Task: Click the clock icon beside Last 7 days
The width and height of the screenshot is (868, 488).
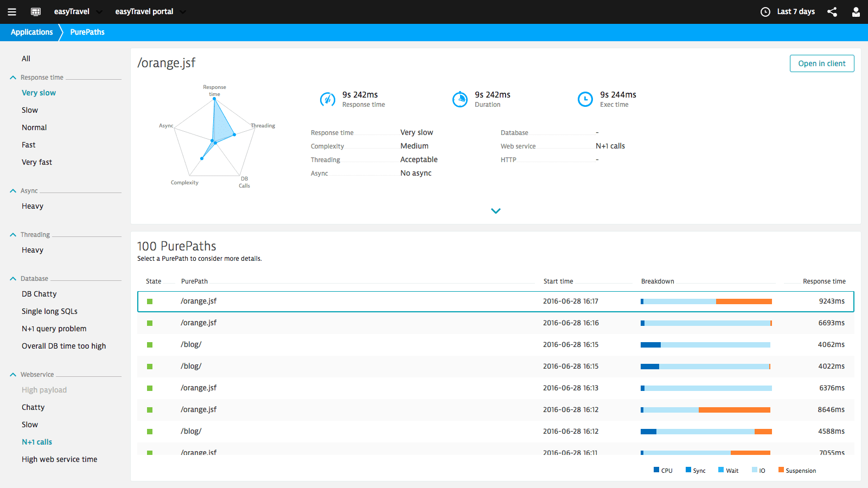Action: 765,12
